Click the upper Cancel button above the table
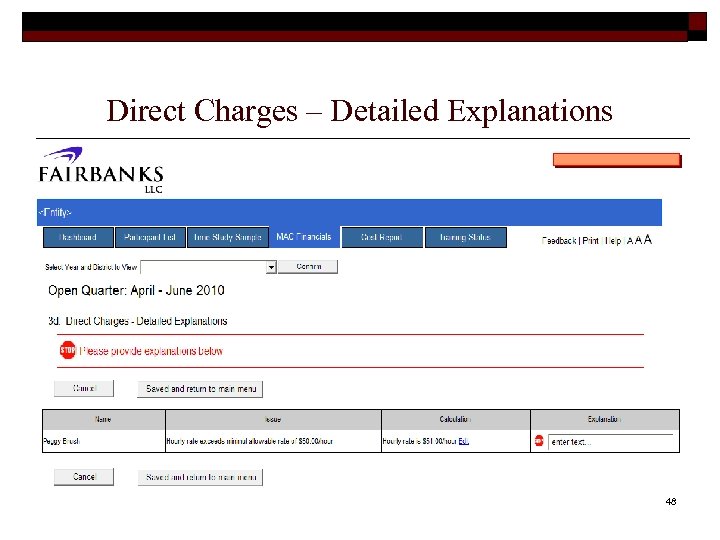Viewport: 720px width, 540px height. (x=84, y=388)
